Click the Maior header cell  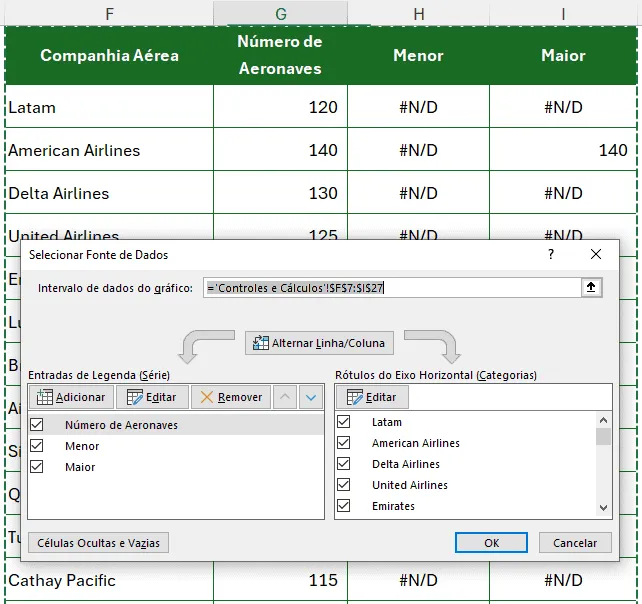pos(563,55)
